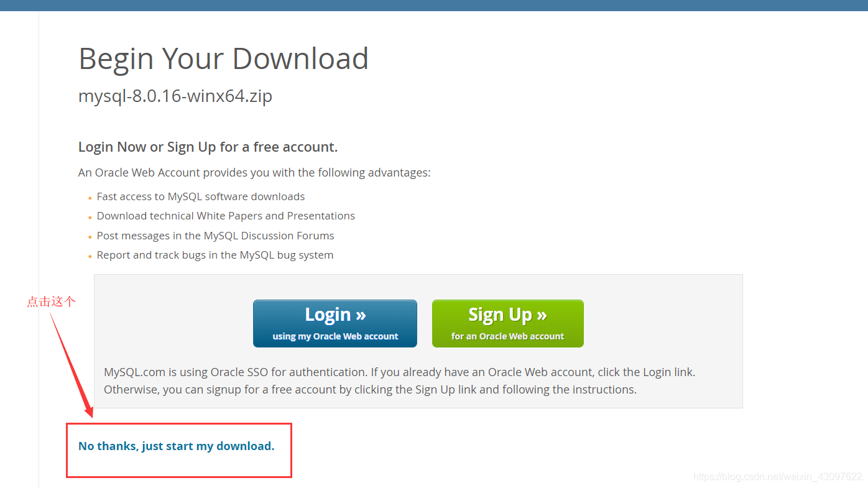
Task: Click 'Download technical White Papers and Presentations'
Action: coord(226,216)
